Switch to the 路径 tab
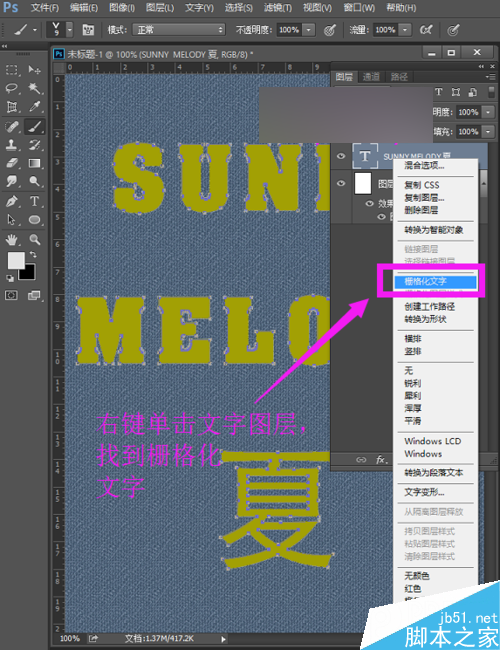The width and height of the screenshot is (500, 650). click(x=399, y=77)
